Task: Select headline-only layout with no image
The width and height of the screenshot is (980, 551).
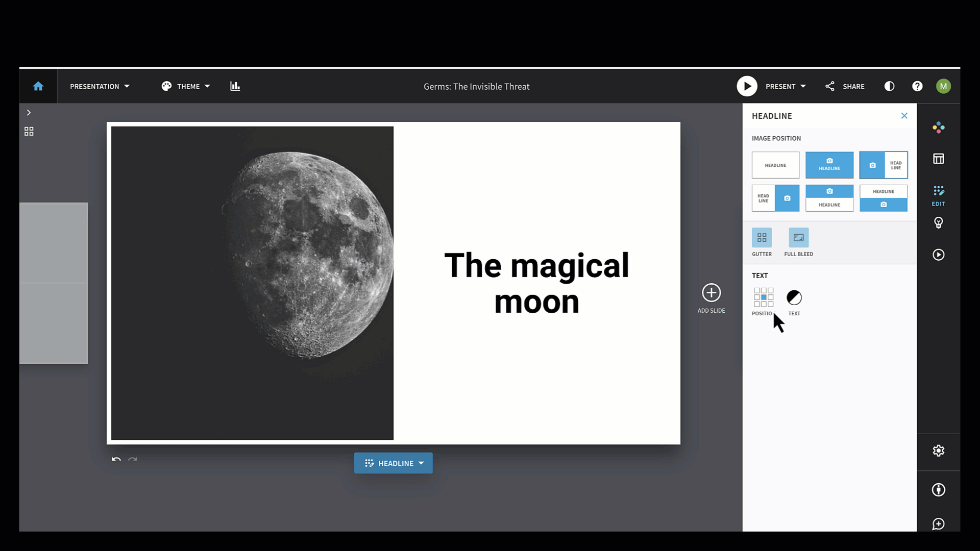Action: click(x=775, y=165)
